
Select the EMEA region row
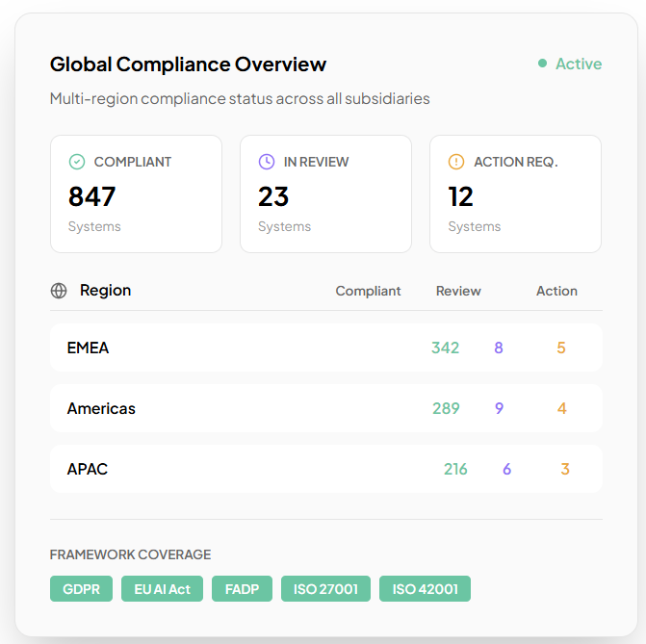coord(325,348)
